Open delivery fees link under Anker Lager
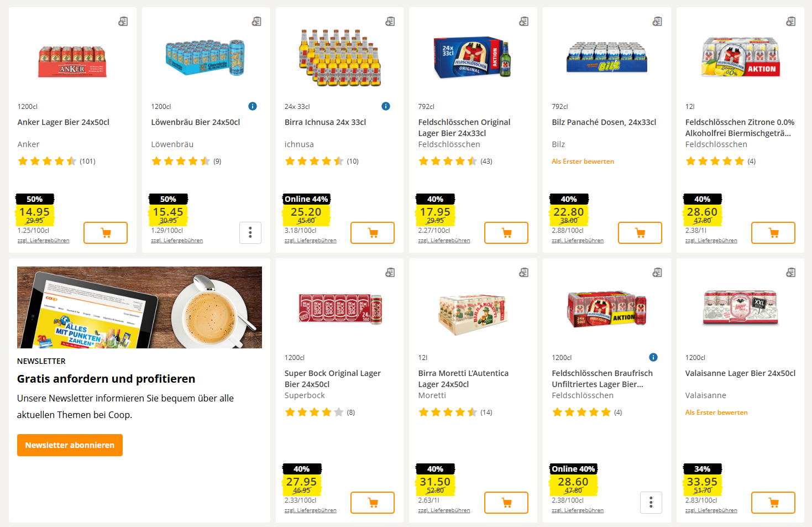812x527 pixels. [x=43, y=241]
